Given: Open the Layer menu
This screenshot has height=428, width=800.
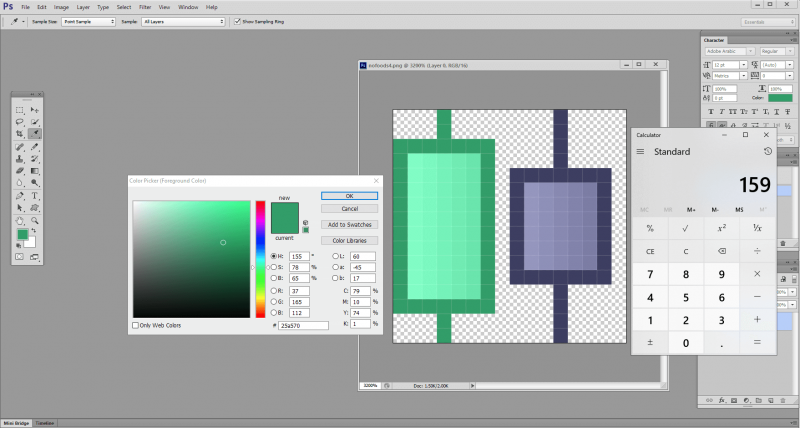Looking at the screenshot, I should click(x=83, y=7).
